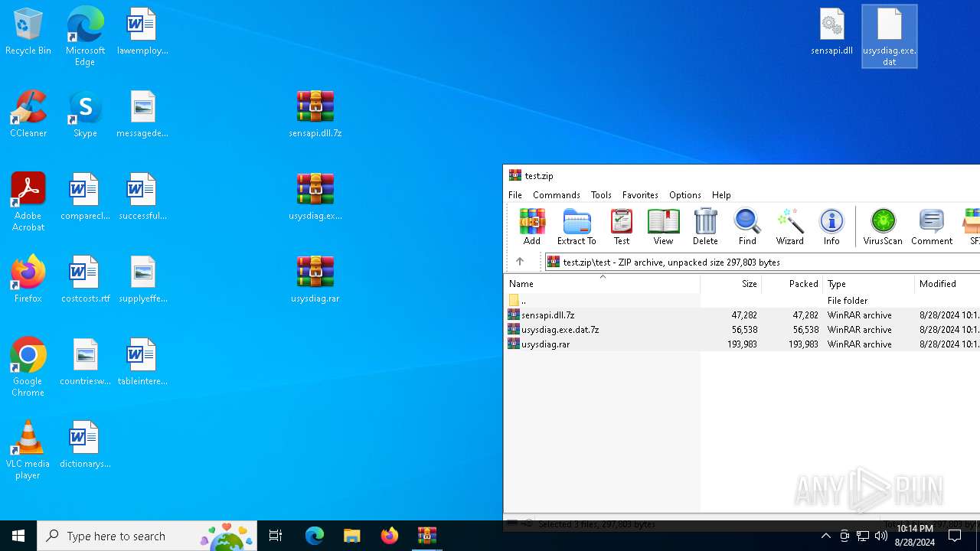Open the Help menu in WinRAR
Screen dimensions: 980x551
tap(721, 195)
